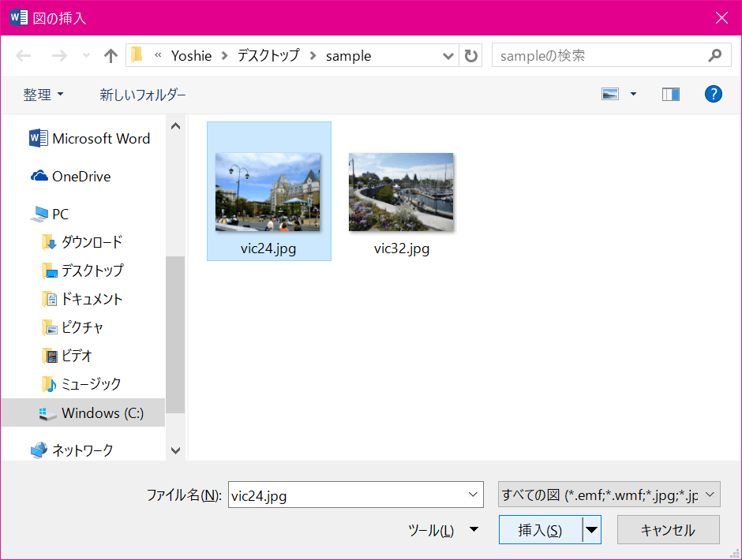Select デスクトップ in the address path
This screenshot has height=560, width=742.
268,56
